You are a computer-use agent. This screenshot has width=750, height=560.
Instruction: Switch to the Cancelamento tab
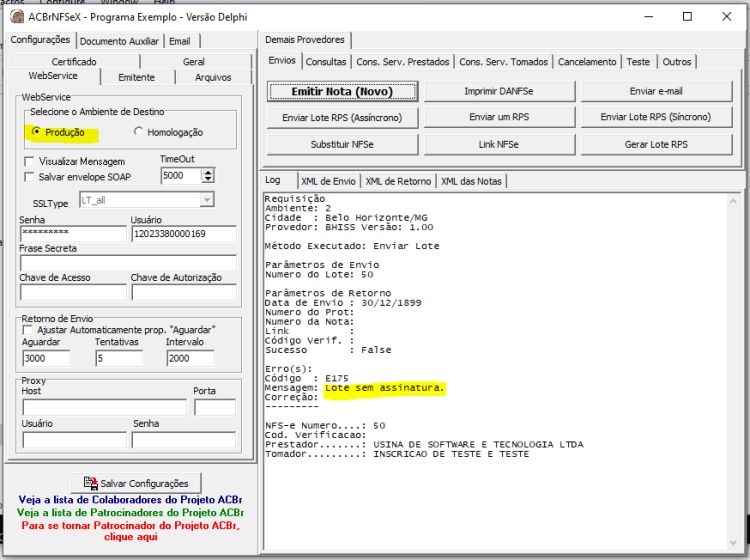tap(587, 62)
